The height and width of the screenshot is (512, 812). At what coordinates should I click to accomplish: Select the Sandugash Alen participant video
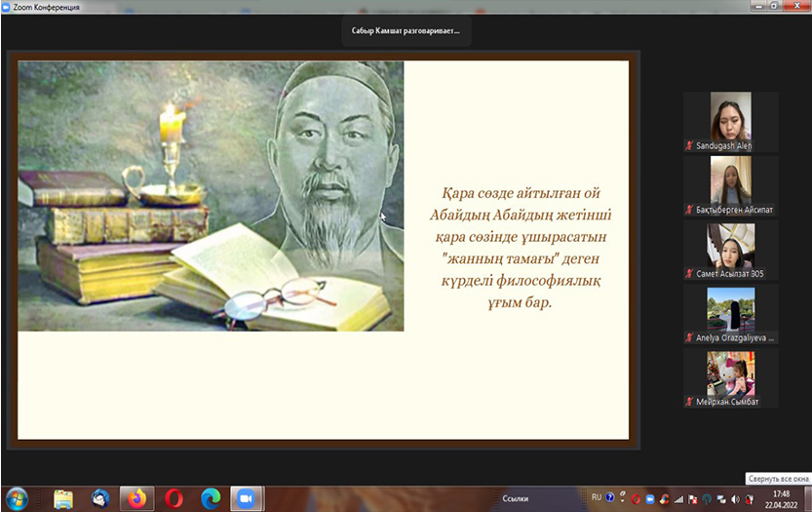click(730, 117)
